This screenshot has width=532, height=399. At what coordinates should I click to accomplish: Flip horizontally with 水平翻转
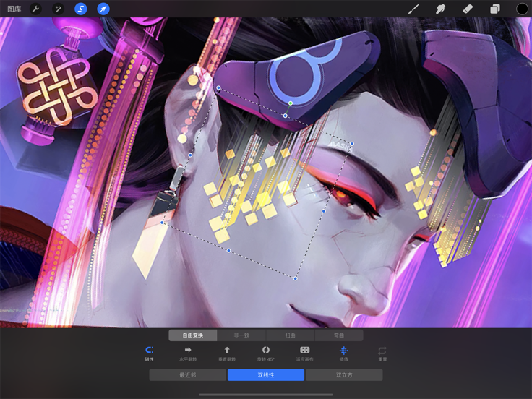(x=188, y=353)
